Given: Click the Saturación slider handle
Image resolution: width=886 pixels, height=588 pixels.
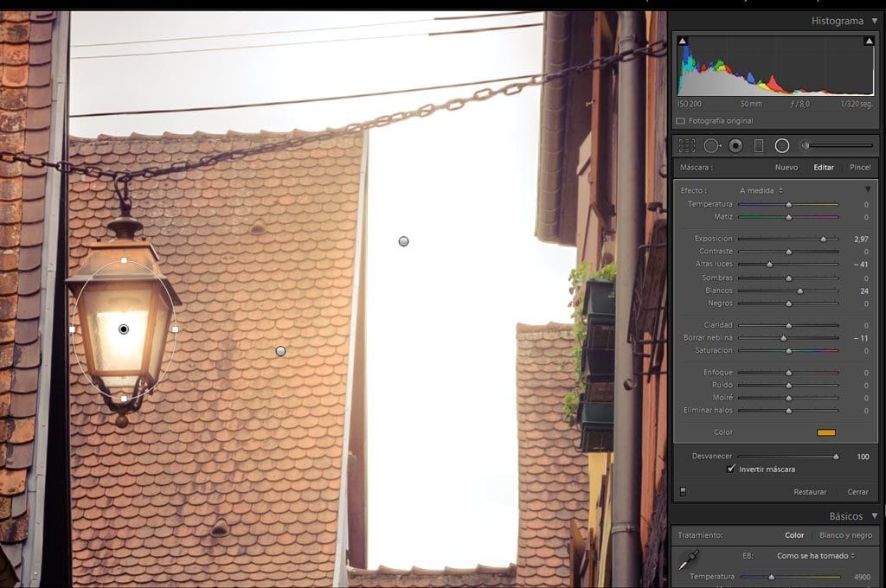Looking at the screenshot, I should tap(789, 351).
